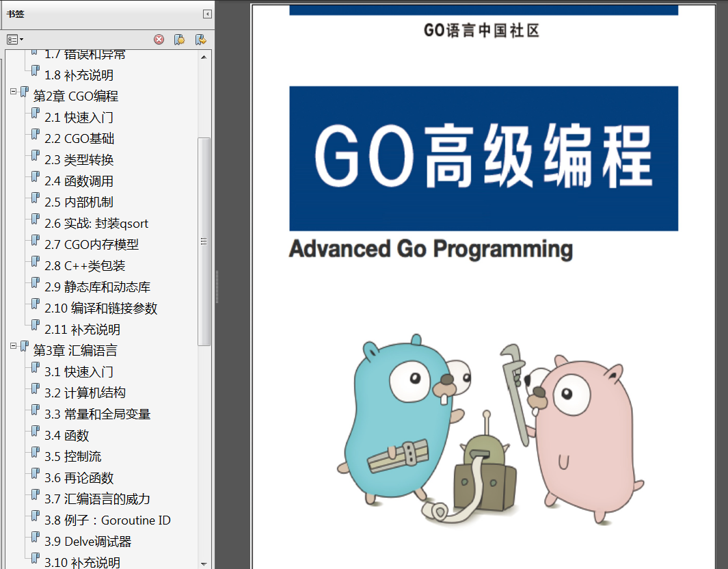Screen dimensions: 728x569
Task: Click the bookmark icon beside 1.8 补充说明
Action: pos(36,70)
